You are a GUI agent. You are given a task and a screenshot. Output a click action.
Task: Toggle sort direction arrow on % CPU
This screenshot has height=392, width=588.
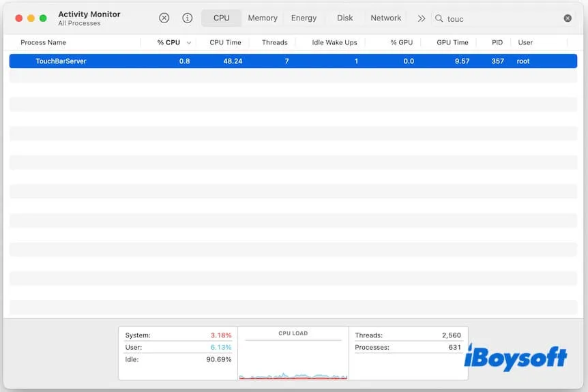pyautogui.click(x=189, y=42)
